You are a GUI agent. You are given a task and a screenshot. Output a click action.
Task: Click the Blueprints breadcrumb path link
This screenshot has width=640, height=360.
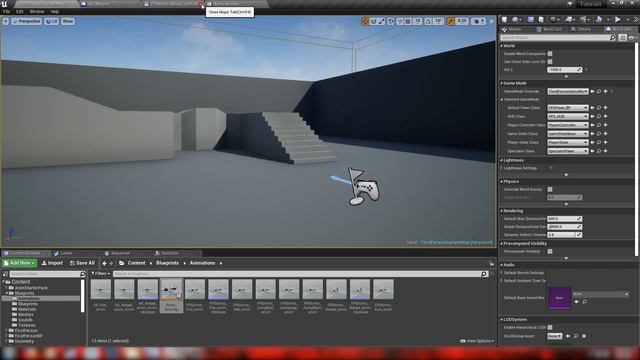coord(167,263)
